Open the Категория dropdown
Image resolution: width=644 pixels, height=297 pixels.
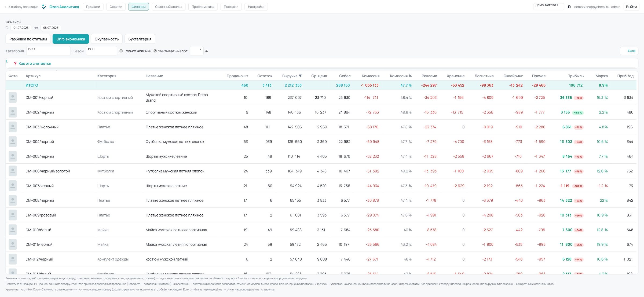(x=48, y=51)
